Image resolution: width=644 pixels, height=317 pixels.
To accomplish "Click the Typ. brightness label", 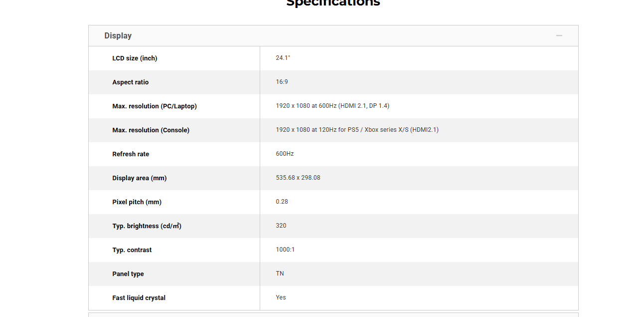I will [x=147, y=226].
